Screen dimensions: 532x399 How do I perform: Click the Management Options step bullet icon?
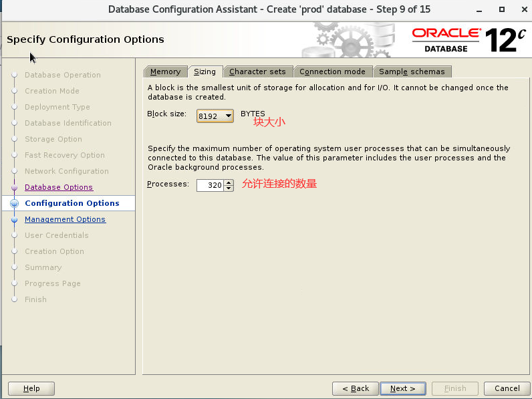(x=14, y=219)
